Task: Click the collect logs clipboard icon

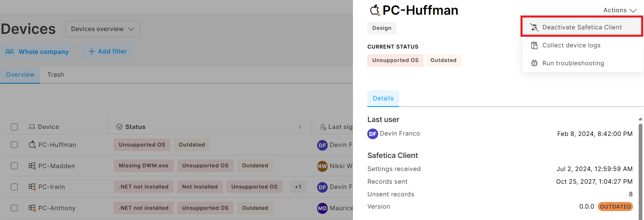Action: click(x=534, y=45)
